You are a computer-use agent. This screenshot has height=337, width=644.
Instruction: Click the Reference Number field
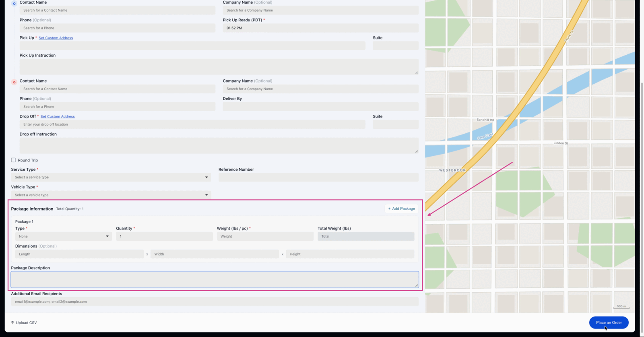318,177
